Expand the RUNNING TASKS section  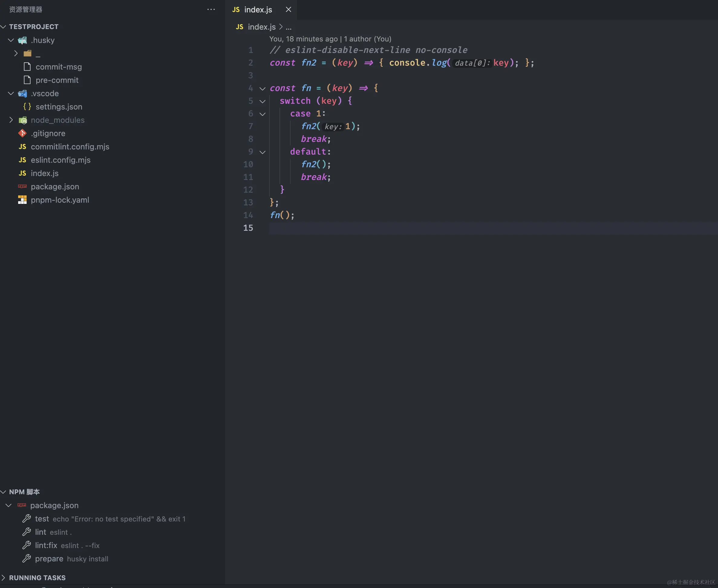[x=4, y=577]
